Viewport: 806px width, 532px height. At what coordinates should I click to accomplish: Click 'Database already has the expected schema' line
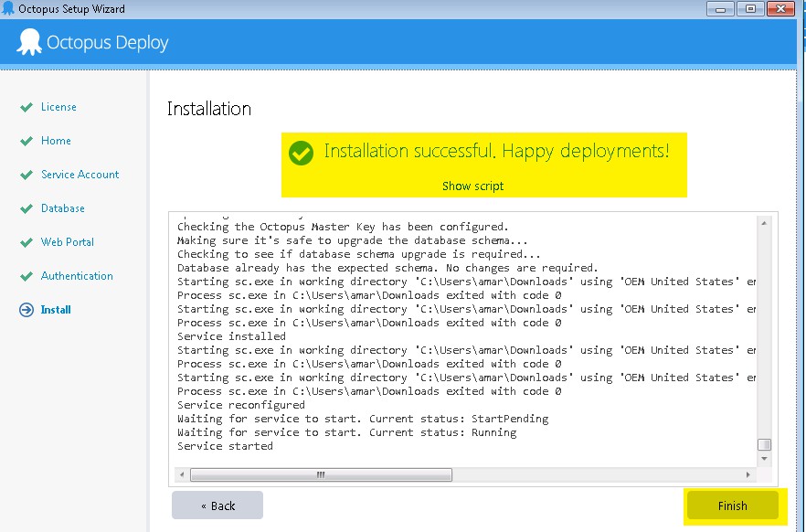tap(387, 268)
